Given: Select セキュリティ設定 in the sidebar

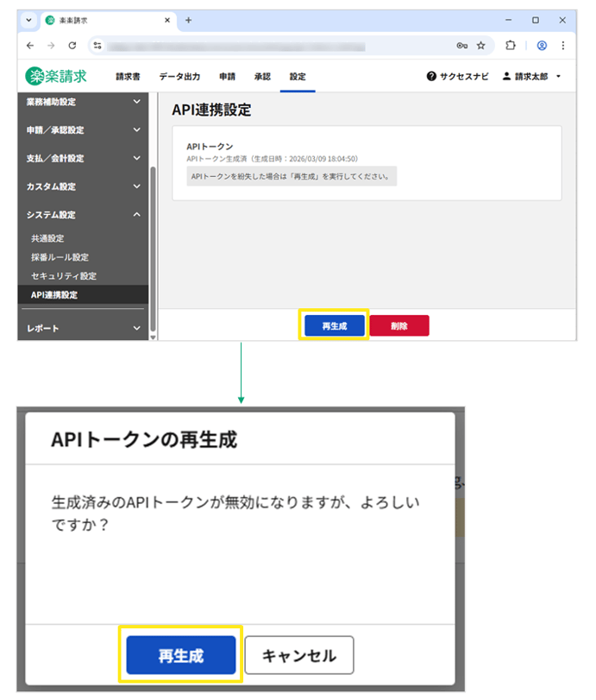Looking at the screenshot, I should pyautogui.click(x=64, y=276).
